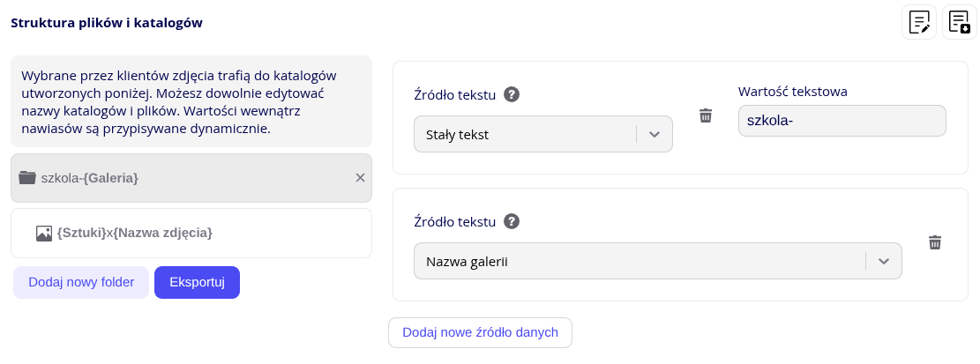Select the {Galeria} placeholder in folder name

[110, 178]
